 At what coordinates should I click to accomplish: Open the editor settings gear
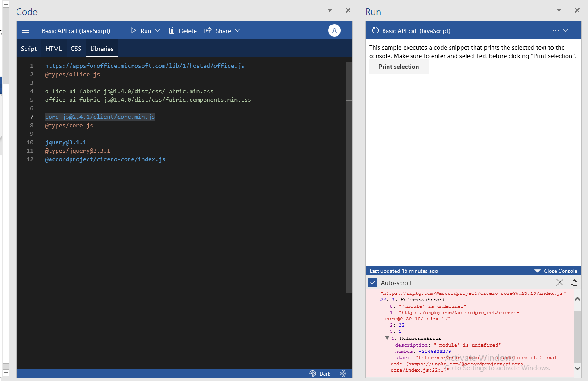click(x=343, y=373)
